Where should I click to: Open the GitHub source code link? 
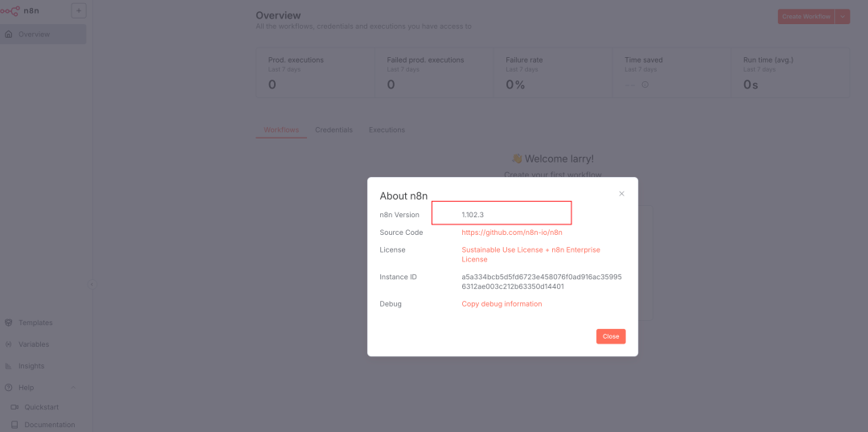(x=512, y=232)
